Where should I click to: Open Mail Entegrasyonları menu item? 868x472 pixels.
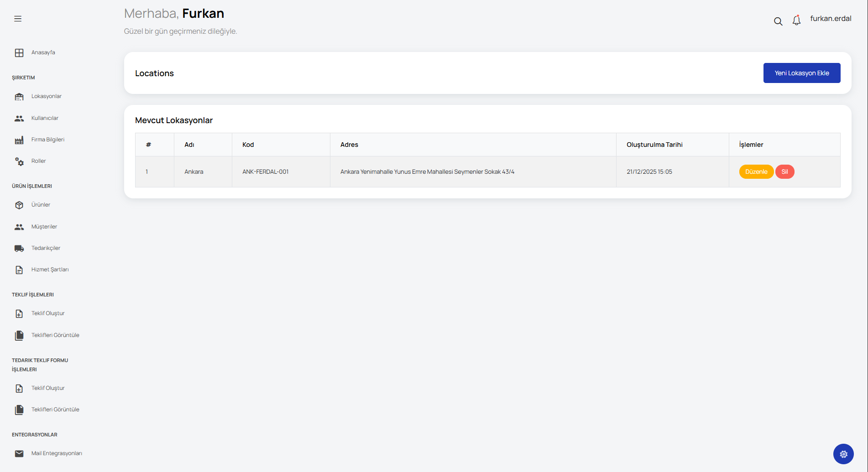(x=57, y=453)
